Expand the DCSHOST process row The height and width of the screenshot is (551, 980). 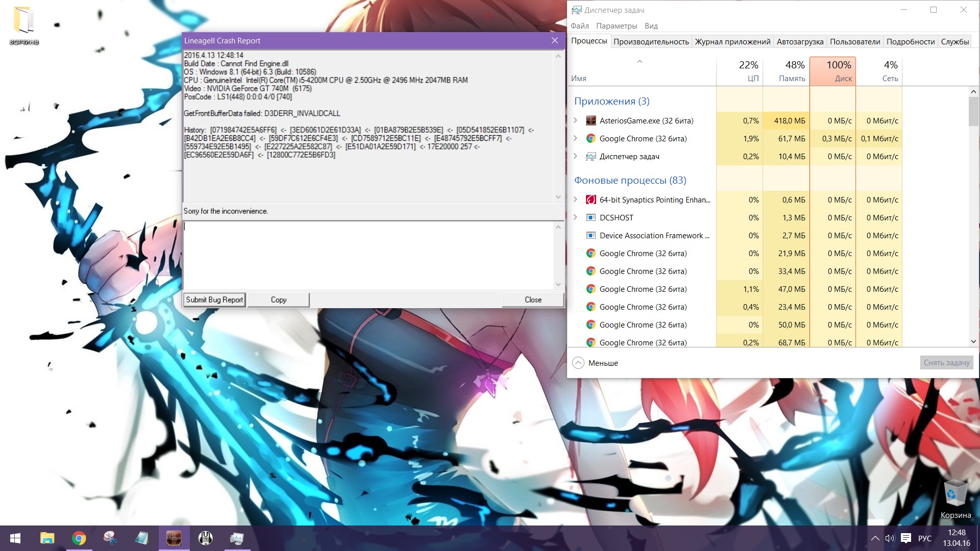click(576, 218)
